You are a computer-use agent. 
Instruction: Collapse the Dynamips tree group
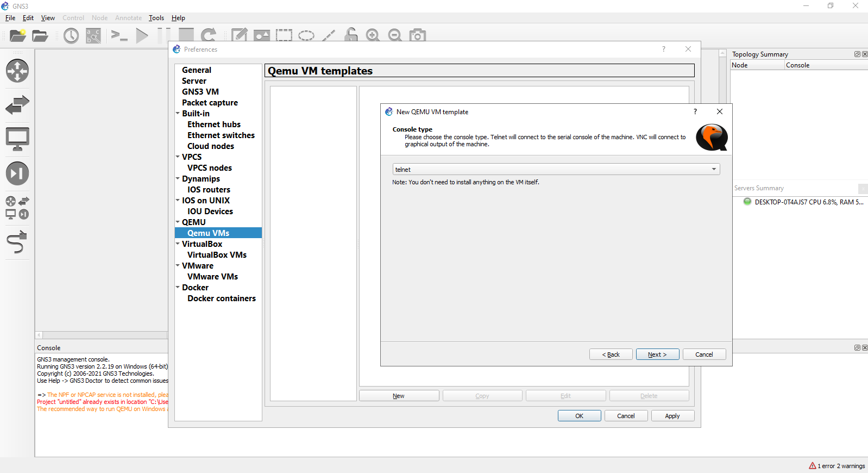pyautogui.click(x=178, y=178)
